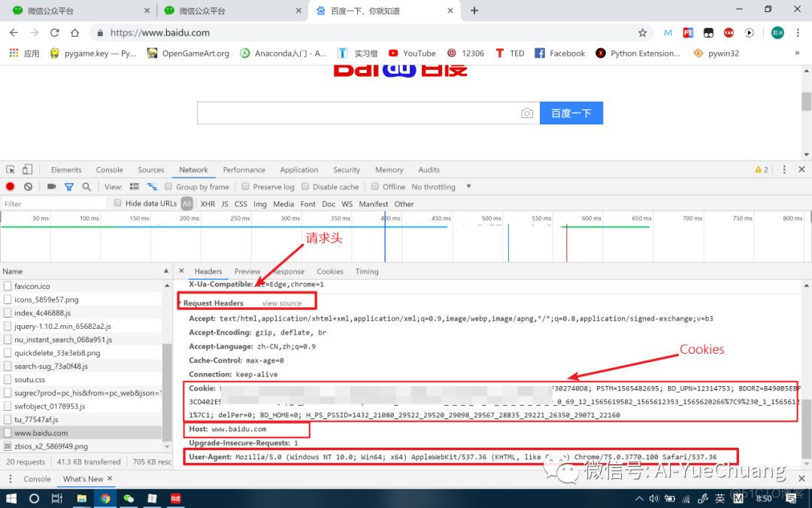
Task: Open Task View from the taskbar
Action: pos(57,499)
